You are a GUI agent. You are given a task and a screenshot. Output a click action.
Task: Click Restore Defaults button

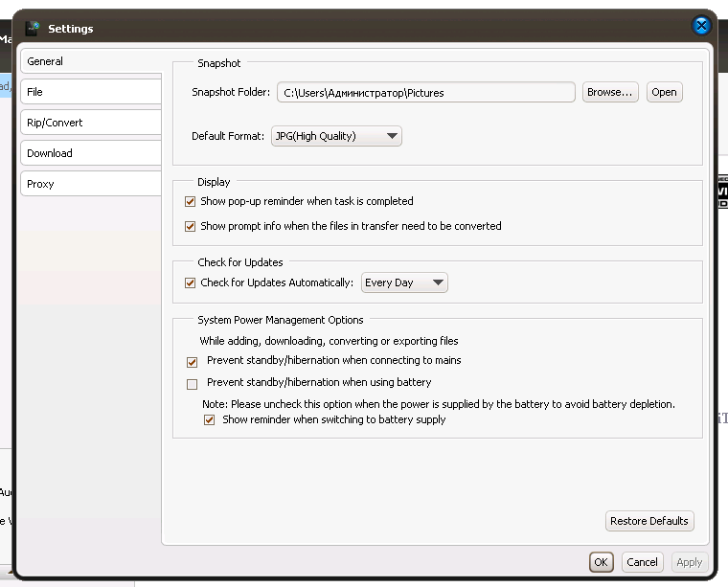(649, 521)
